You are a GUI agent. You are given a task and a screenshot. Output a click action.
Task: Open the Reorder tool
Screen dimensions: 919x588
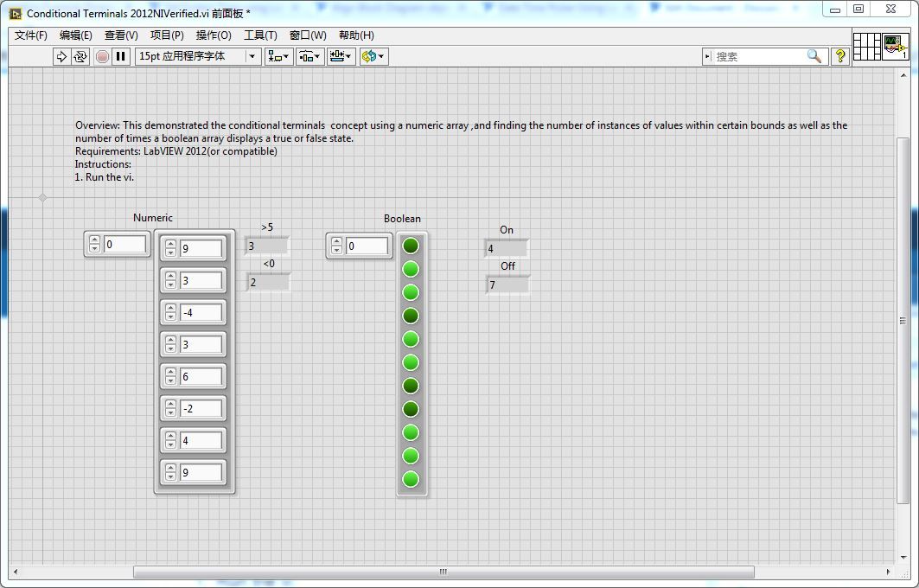pos(373,56)
